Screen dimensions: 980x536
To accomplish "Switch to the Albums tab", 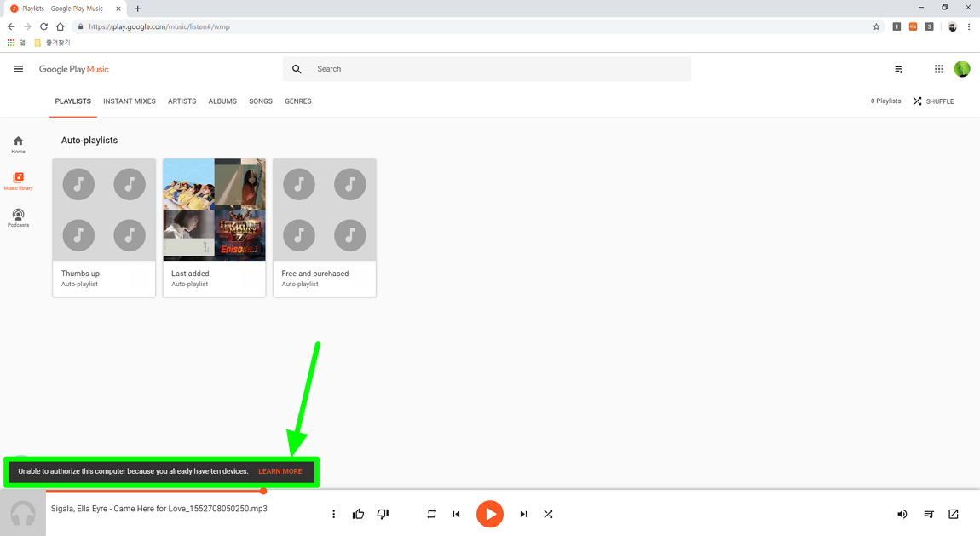I will 222,101.
